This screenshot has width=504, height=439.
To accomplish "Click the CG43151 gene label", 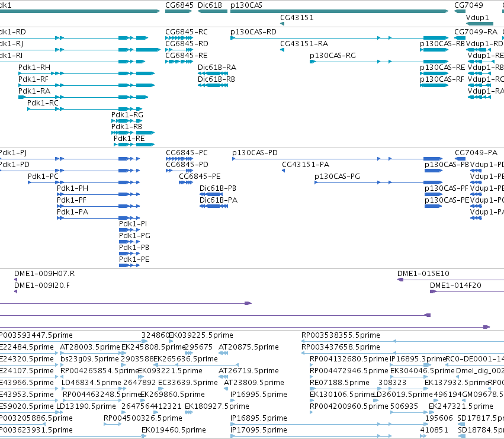I will coord(297,18).
